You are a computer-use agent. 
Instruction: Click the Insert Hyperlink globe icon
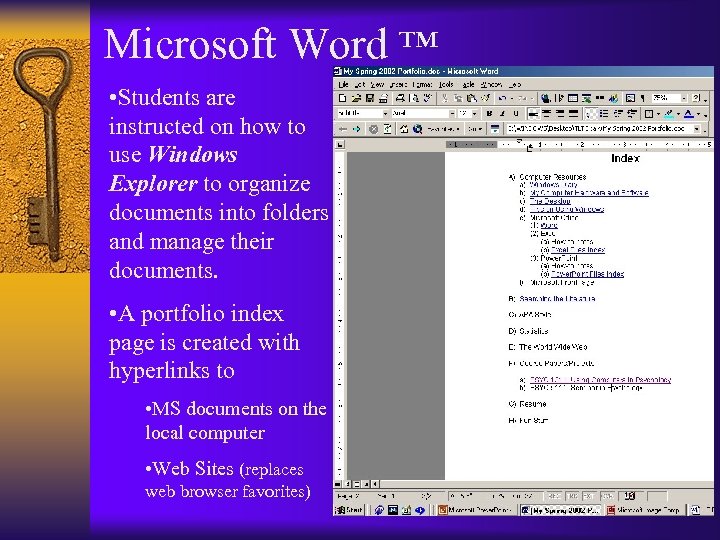[x=546, y=98]
